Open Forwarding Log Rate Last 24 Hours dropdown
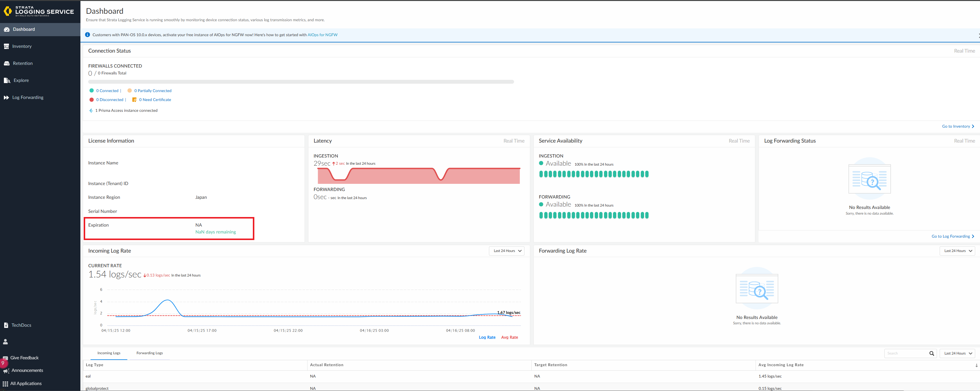 coord(957,251)
